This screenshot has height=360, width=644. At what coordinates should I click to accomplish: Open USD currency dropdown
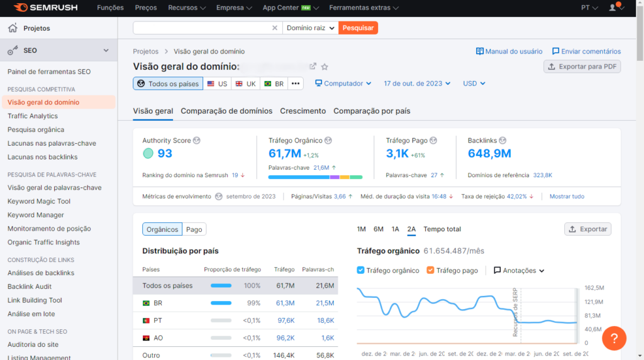point(474,84)
